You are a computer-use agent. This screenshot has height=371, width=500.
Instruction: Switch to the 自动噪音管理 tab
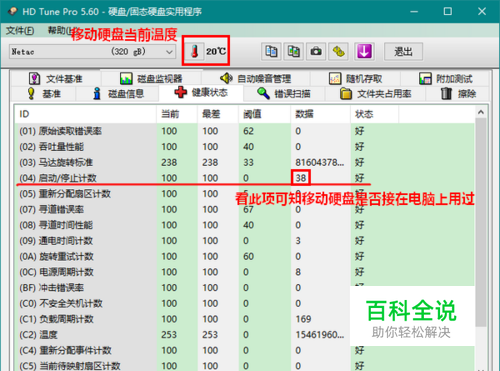tap(256, 79)
